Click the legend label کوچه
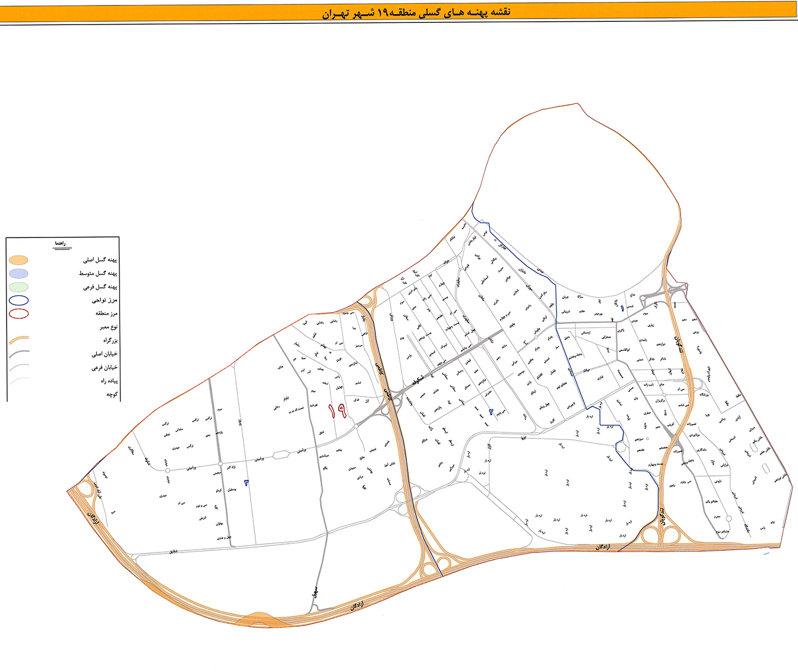Viewport: 798px width, 672px height. (x=112, y=394)
